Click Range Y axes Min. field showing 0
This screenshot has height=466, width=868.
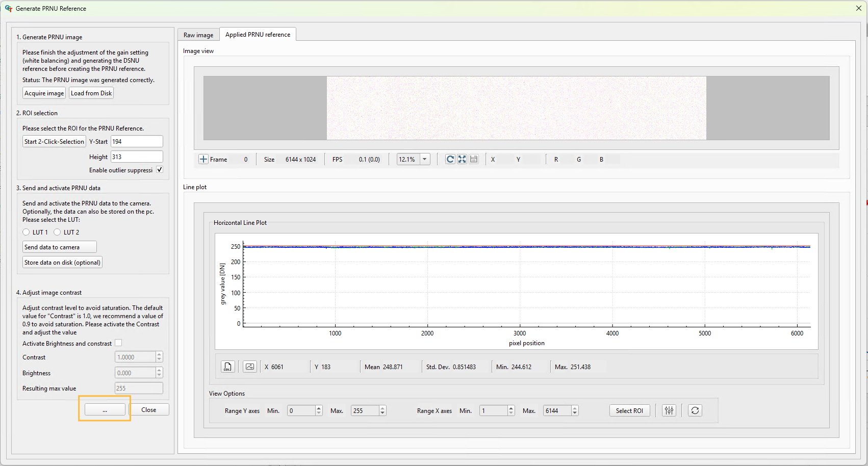(301, 410)
